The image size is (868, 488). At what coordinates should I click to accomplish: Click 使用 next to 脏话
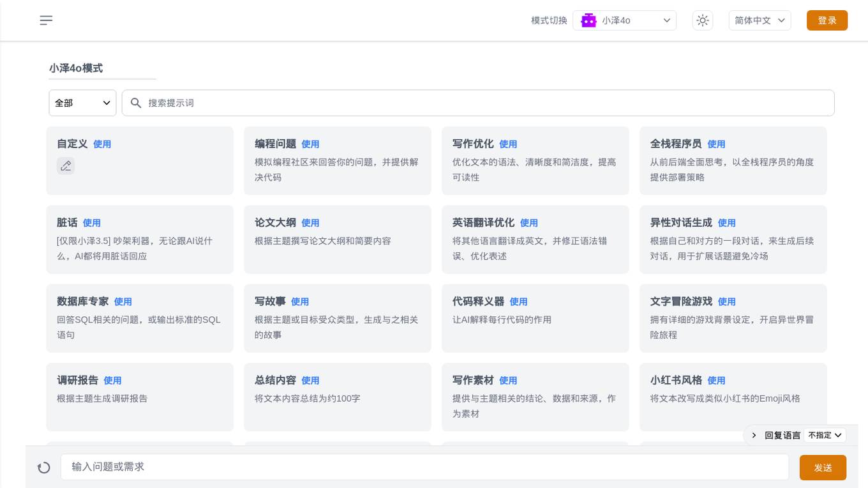[x=92, y=223]
